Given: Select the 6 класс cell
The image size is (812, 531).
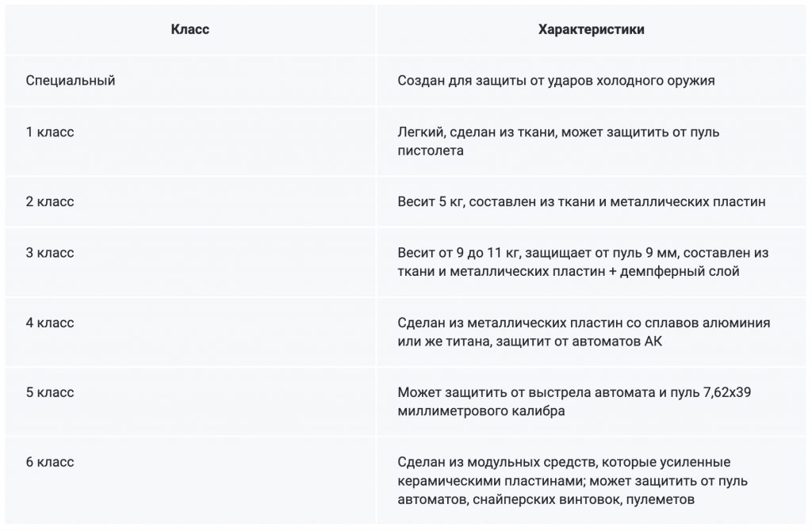Looking at the screenshot, I should click(x=190, y=481).
